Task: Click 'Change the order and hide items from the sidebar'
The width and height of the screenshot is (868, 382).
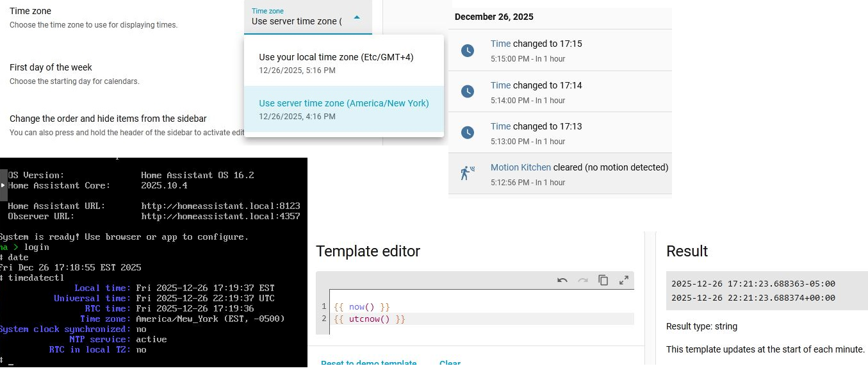Action: (108, 119)
